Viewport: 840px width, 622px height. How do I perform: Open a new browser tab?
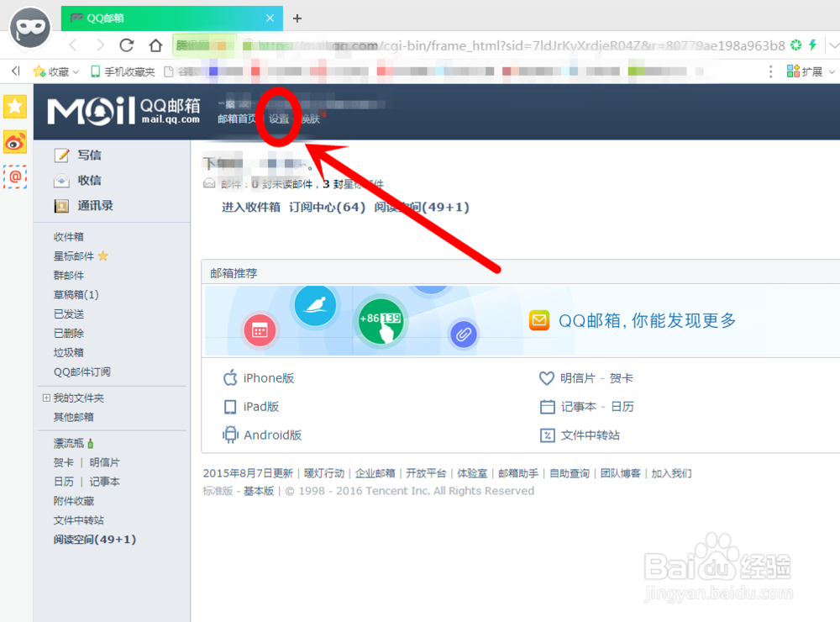click(297, 18)
